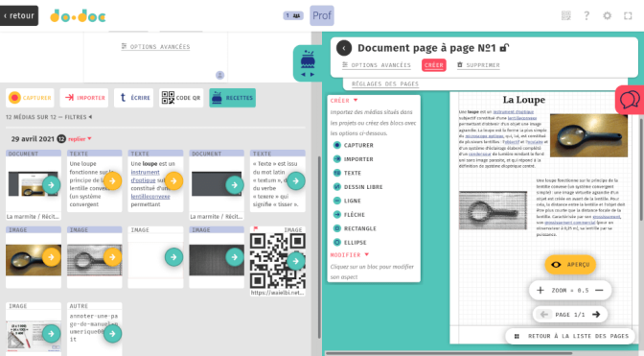Add QR code image to the page
The image size is (644, 356).
[296, 261]
